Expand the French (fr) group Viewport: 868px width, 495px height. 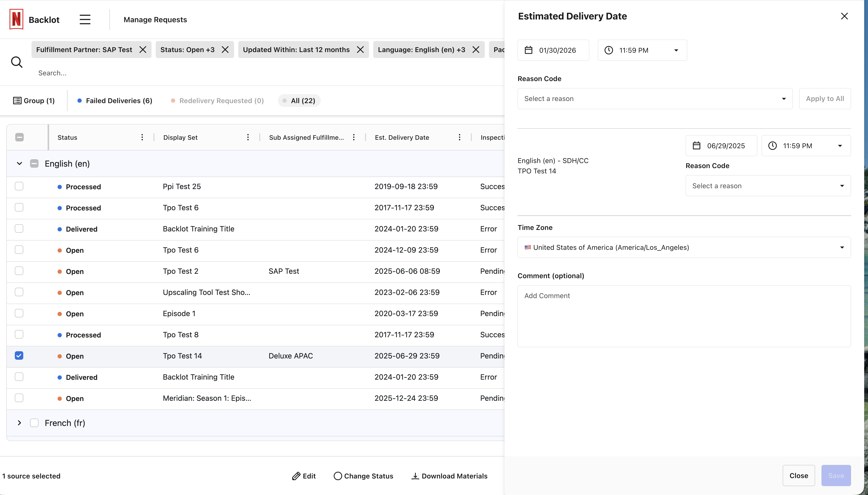click(19, 423)
